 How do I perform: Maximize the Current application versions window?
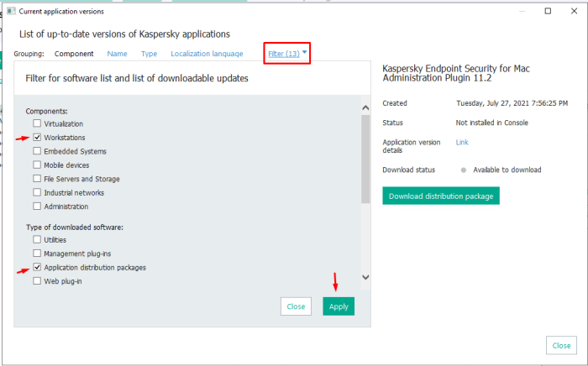tap(548, 11)
